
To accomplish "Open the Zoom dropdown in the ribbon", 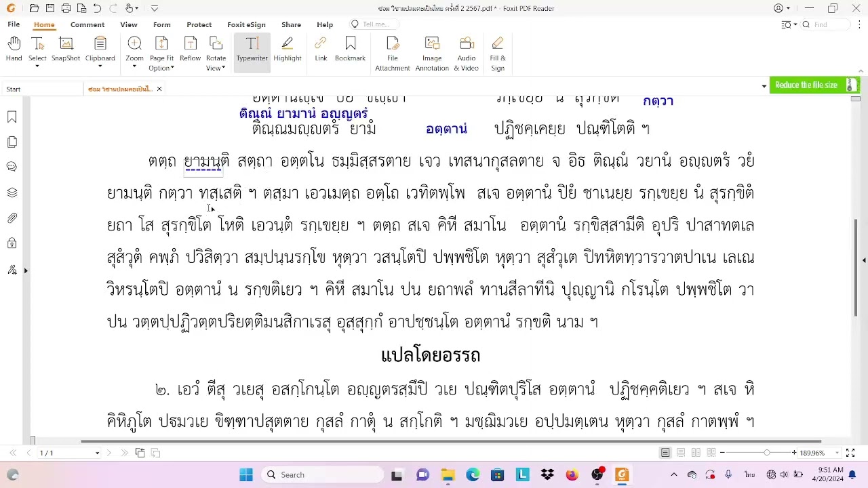I will (134, 67).
